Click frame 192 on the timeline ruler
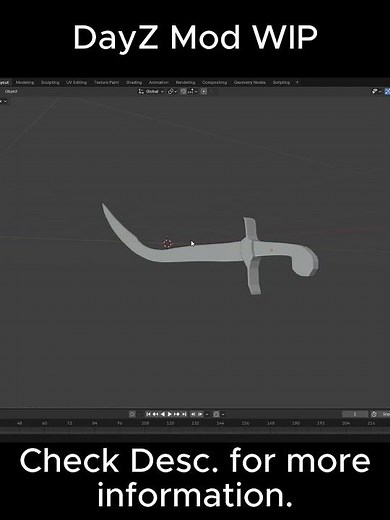390x520 pixels. click(321, 423)
